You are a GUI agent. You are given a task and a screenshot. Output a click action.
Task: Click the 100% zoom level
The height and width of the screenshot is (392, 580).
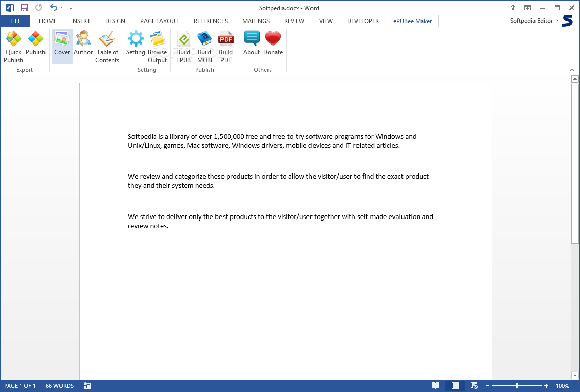click(562, 386)
